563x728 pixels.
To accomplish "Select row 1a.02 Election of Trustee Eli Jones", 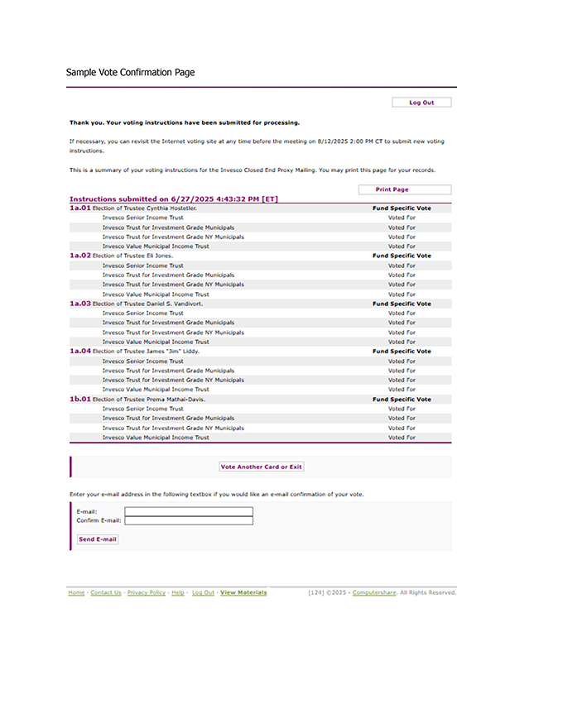I will point(260,256).
